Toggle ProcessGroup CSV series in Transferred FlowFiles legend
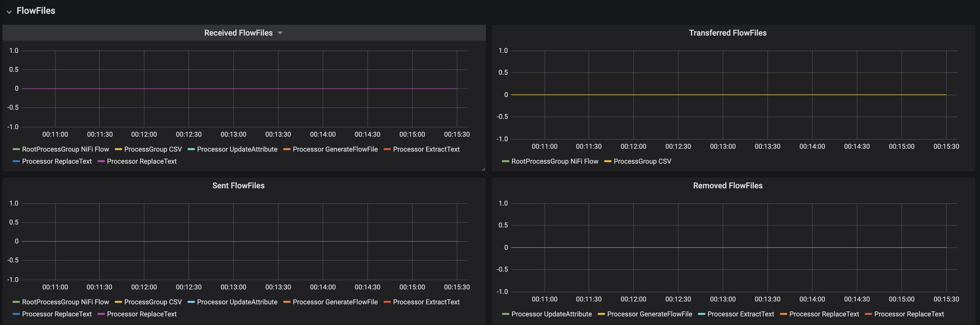 (x=642, y=161)
